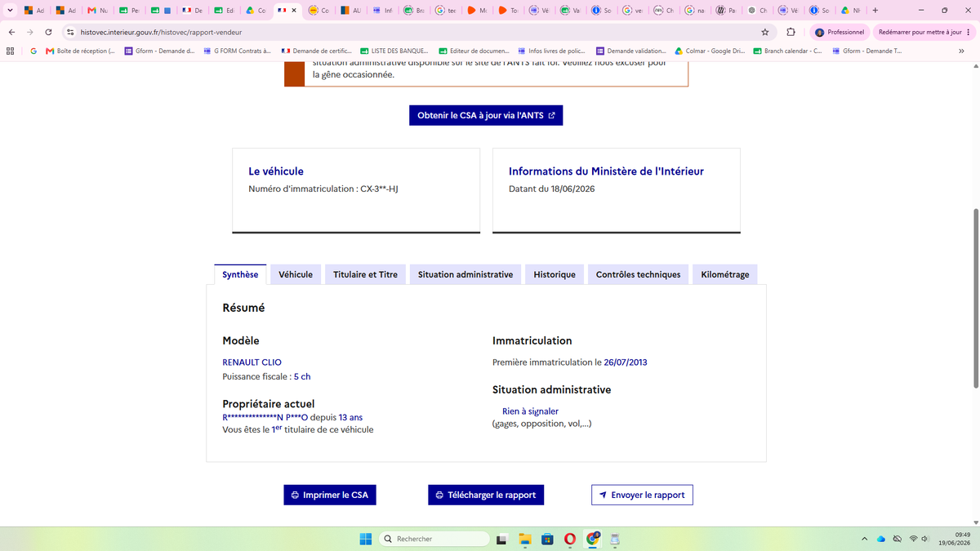
Task: Click the Le véhicule card heading
Action: pyautogui.click(x=276, y=171)
